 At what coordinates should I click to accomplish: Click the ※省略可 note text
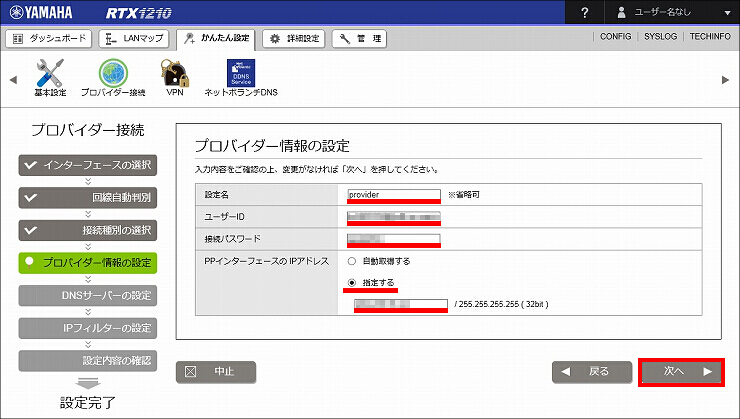click(x=464, y=194)
